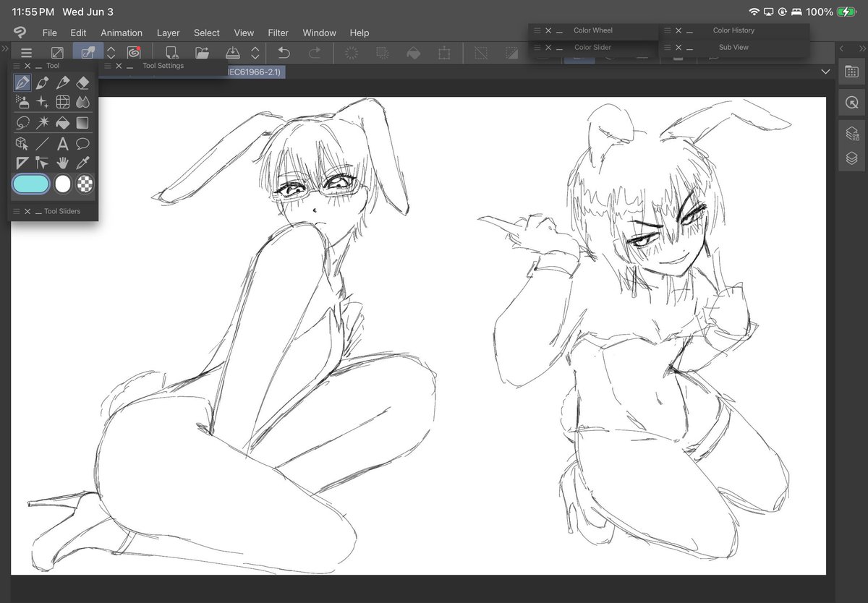868x603 pixels.
Task: Click the Fill icon in command bar
Action: coord(413,53)
